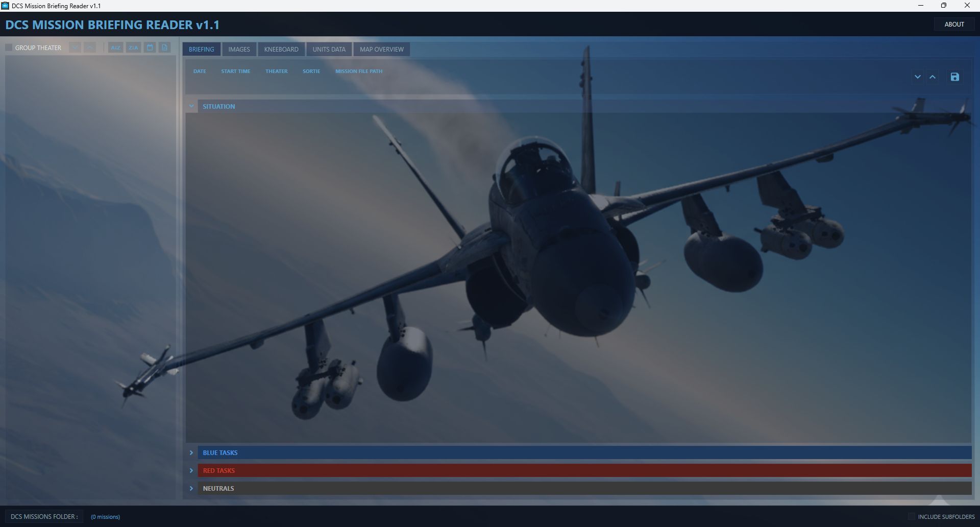Screen dimensions: 980x527
Task: Click the DCS app logo in title bar
Action: [x=6, y=6]
